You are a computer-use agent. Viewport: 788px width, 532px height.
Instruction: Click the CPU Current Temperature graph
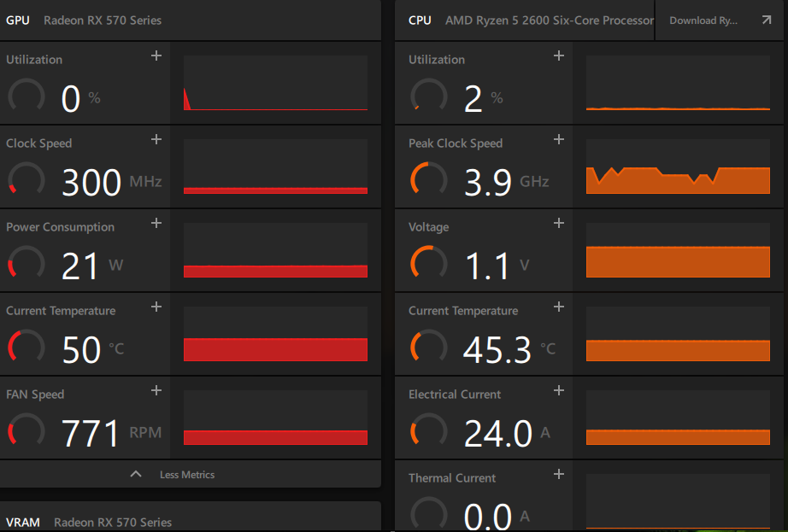click(678, 334)
